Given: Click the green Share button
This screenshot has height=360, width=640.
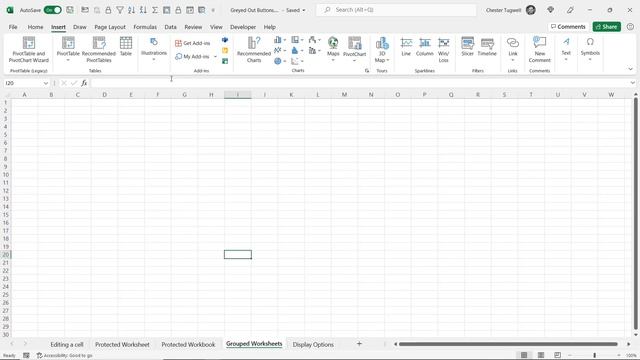Looking at the screenshot, I should [607, 27].
